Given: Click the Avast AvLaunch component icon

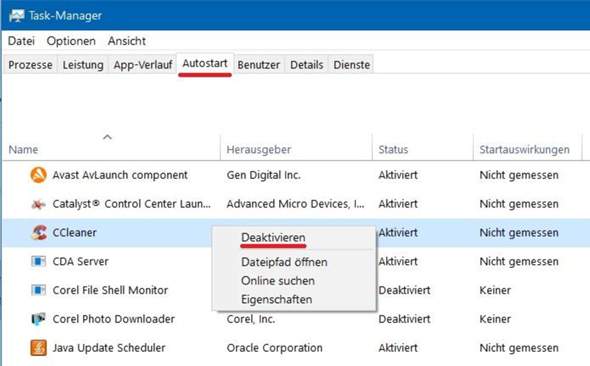Looking at the screenshot, I should point(38,175).
